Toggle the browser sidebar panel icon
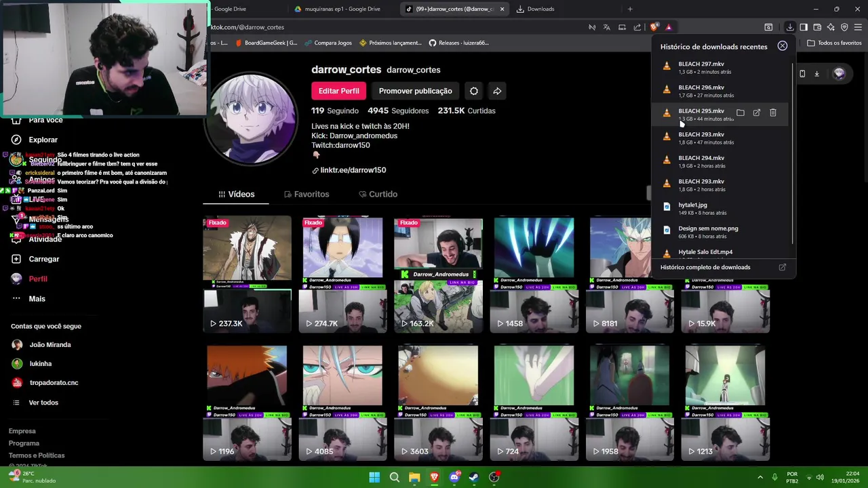Screen dimensions: 868x488 (804, 27)
